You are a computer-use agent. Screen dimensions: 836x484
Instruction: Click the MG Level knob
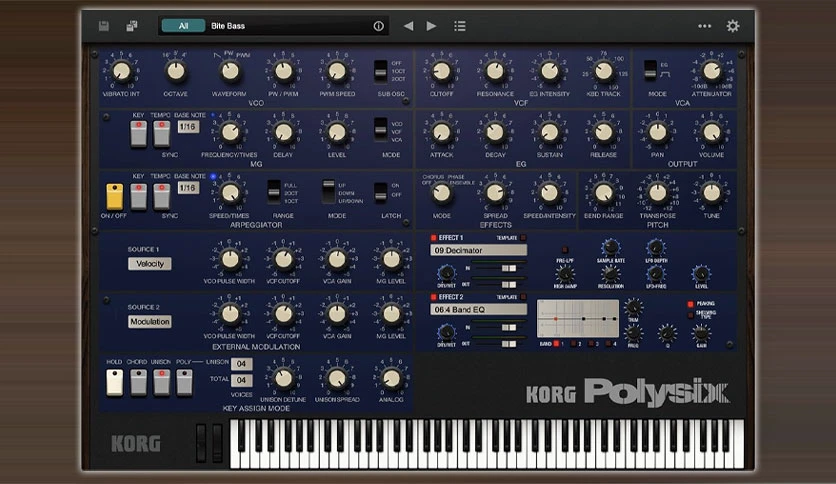pyautogui.click(x=337, y=132)
